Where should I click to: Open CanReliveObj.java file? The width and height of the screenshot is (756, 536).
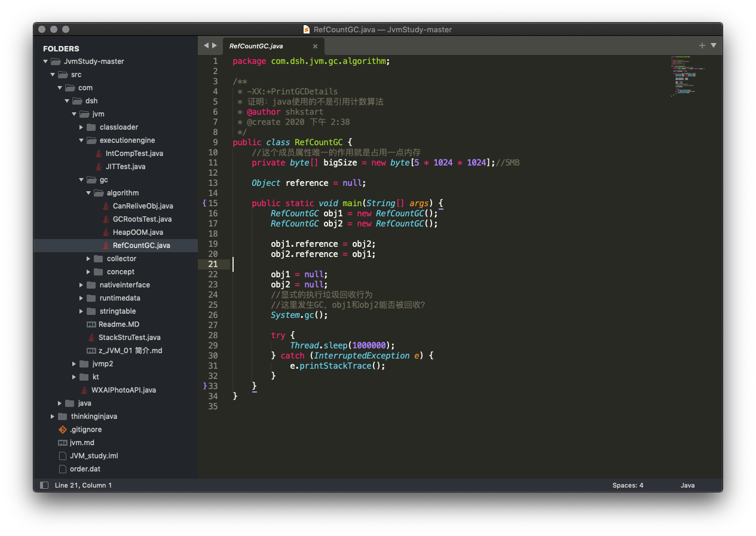click(x=143, y=206)
